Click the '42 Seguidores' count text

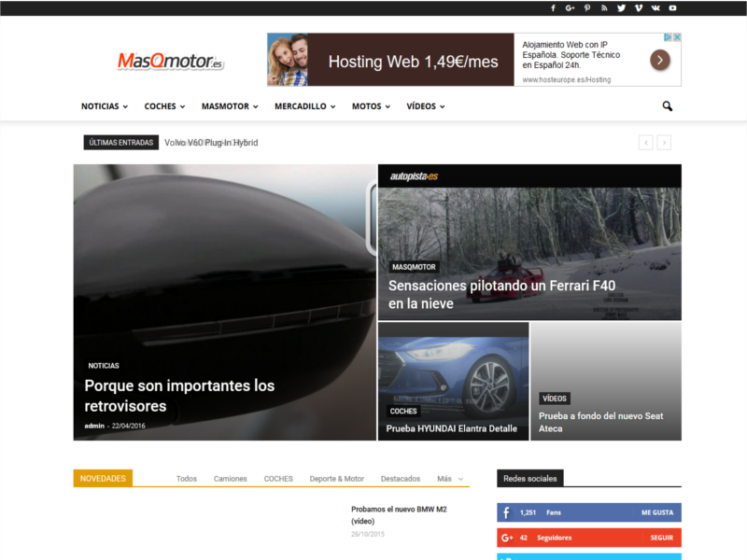click(x=545, y=538)
